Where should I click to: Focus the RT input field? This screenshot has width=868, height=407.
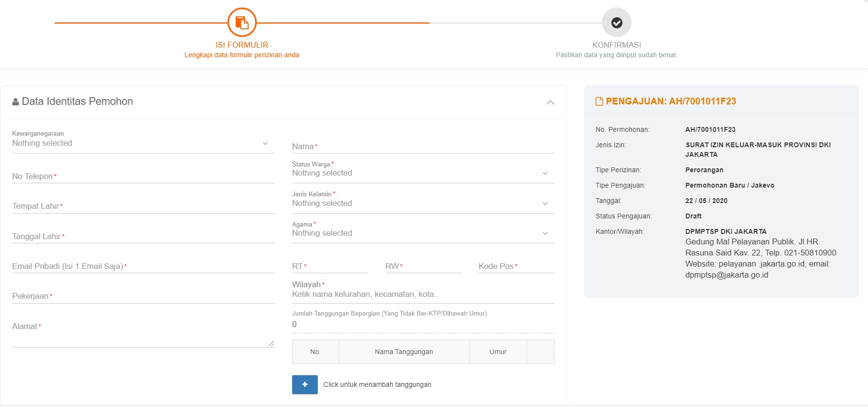tap(330, 266)
